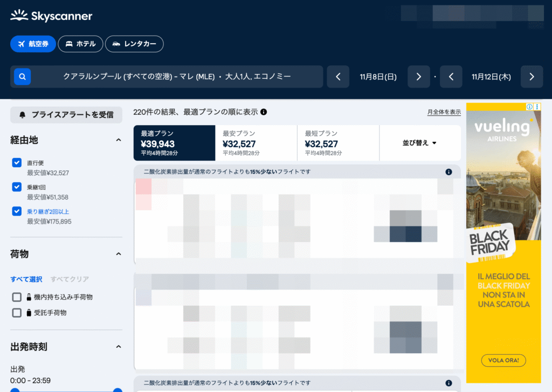Screen dimensions: 552x392
Task: Click info icon on first CO2 banner
Action: (448, 172)
